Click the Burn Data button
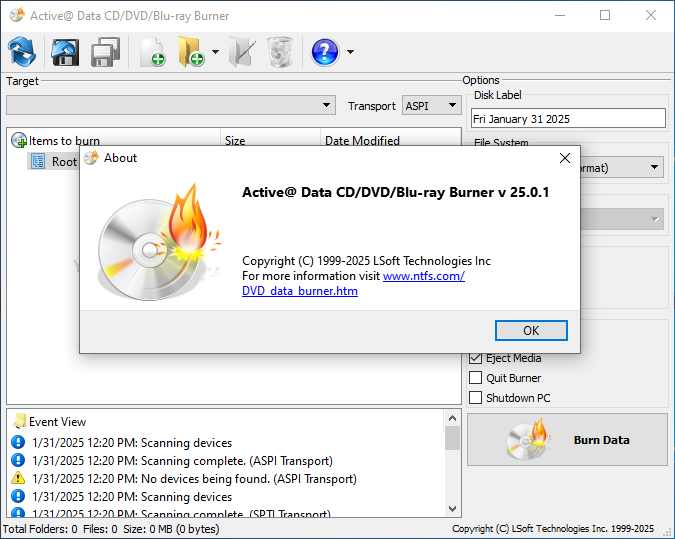Viewport: 675px width, 539px height. pyautogui.click(x=567, y=440)
